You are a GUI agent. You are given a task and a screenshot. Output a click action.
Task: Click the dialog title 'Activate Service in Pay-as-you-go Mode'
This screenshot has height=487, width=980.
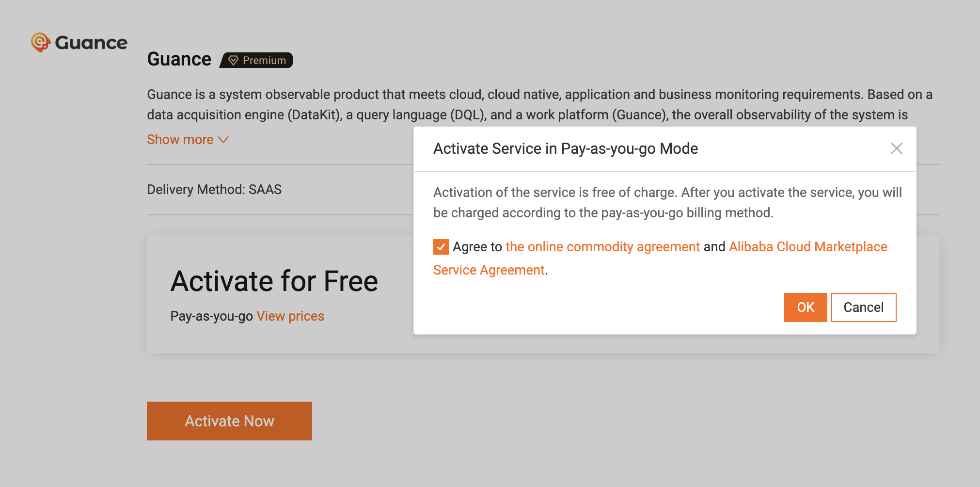click(566, 148)
